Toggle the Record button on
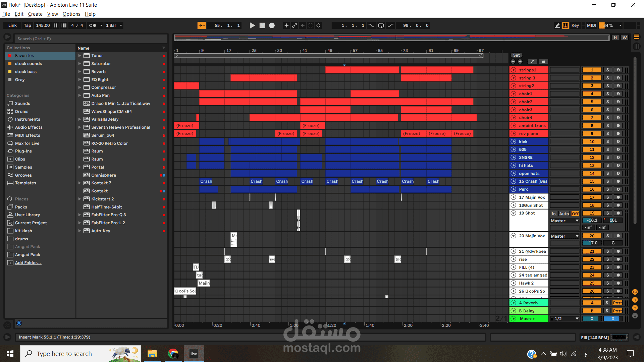Screen dimensions: 644x362 point(272,25)
